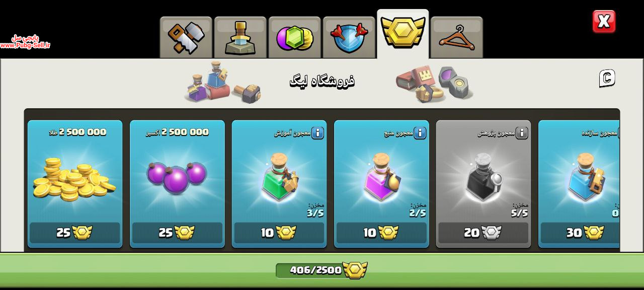Purchase resource potion for 10 medals
This screenshot has width=644, height=290.
[x=381, y=233]
